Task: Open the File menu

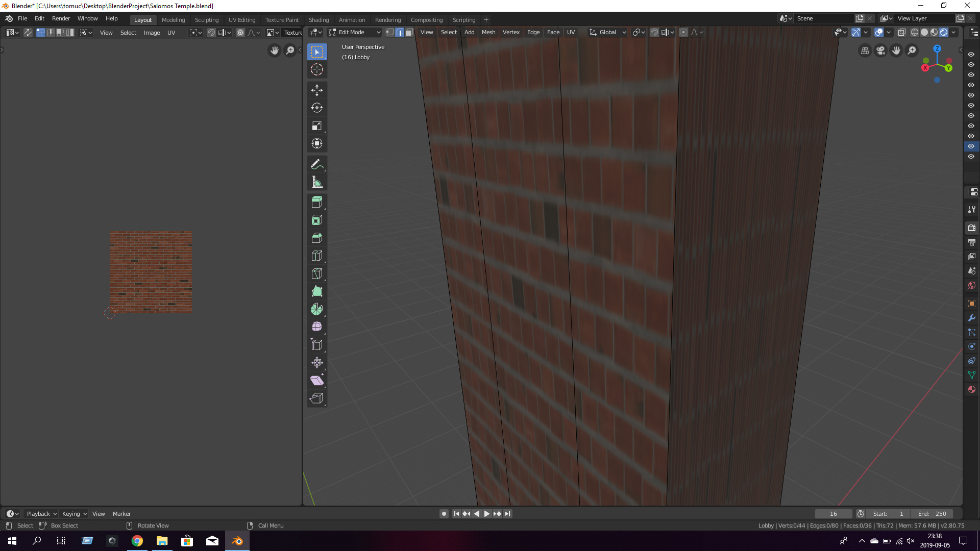Action: 22,18
